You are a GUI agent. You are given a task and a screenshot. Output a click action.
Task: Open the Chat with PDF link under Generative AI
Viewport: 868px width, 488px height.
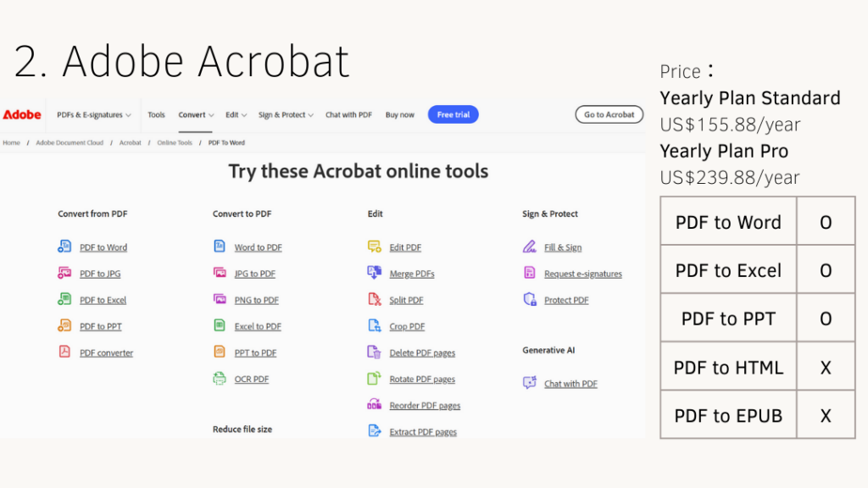click(570, 384)
